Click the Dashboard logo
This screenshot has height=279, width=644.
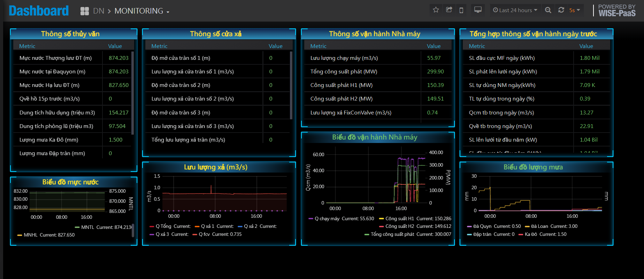pos(39,11)
